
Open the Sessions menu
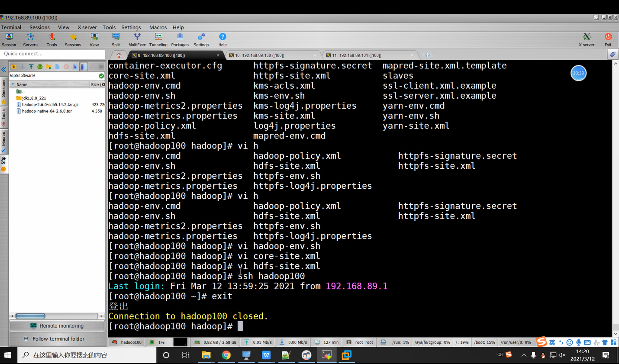[39, 27]
